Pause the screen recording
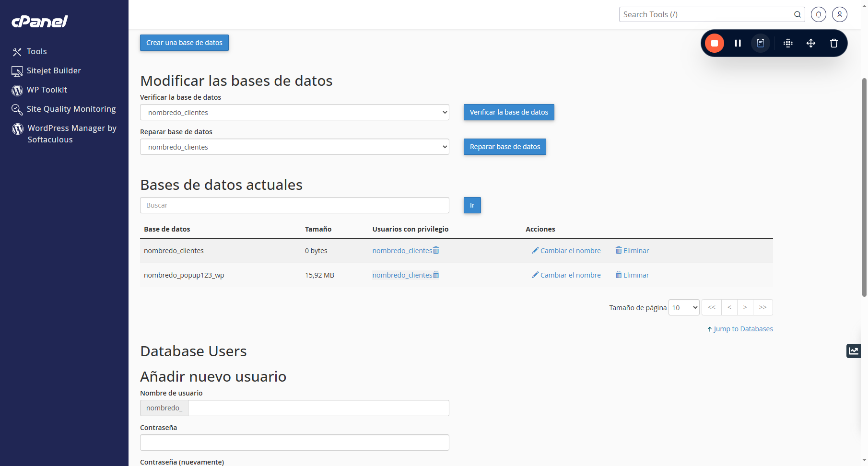 click(738, 43)
